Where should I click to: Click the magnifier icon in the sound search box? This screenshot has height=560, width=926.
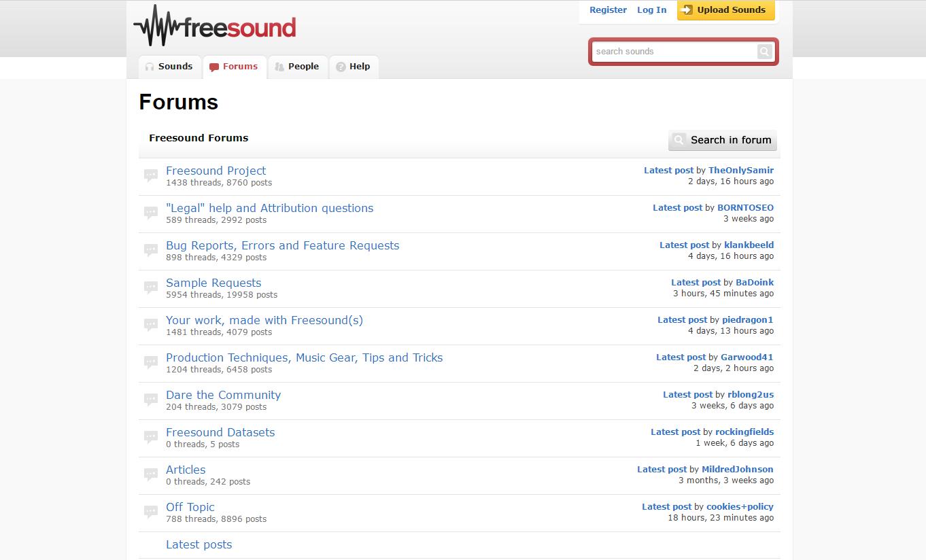pos(764,52)
